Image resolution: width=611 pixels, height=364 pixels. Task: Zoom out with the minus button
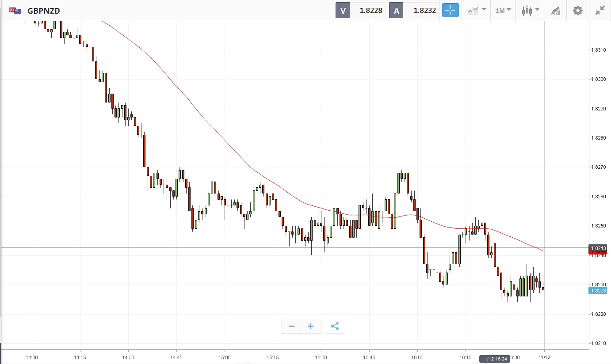click(291, 326)
